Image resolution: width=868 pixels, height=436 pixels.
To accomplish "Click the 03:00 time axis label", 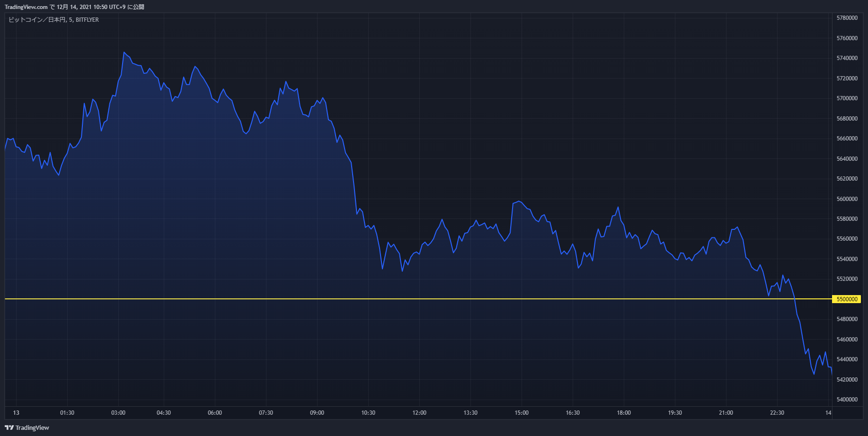I will 118,413.
